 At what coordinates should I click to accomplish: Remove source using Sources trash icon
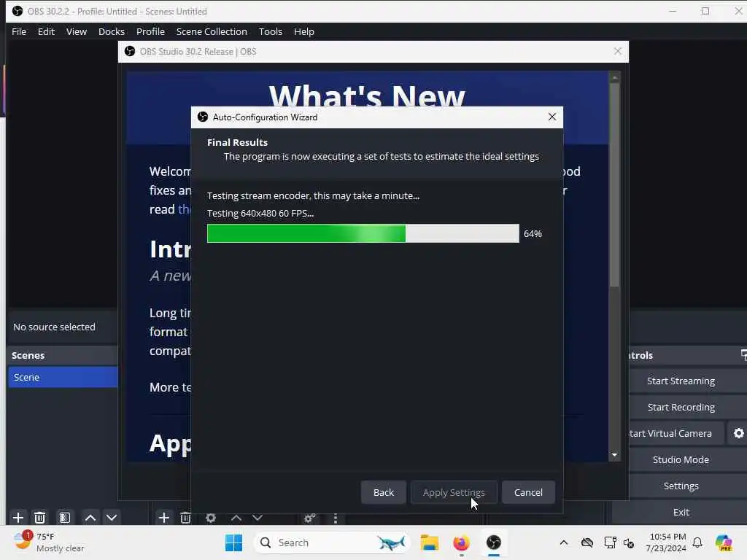pyautogui.click(x=185, y=518)
